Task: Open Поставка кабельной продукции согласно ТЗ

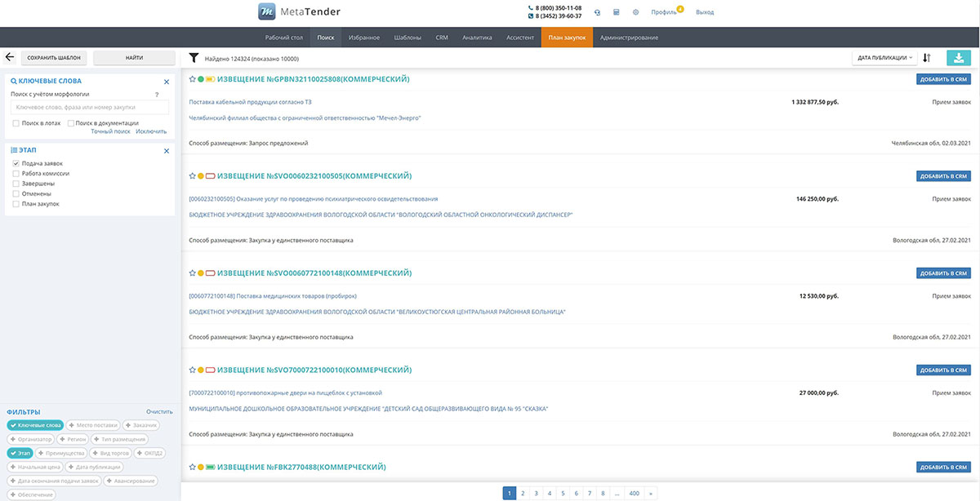Action: click(x=250, y=102)
